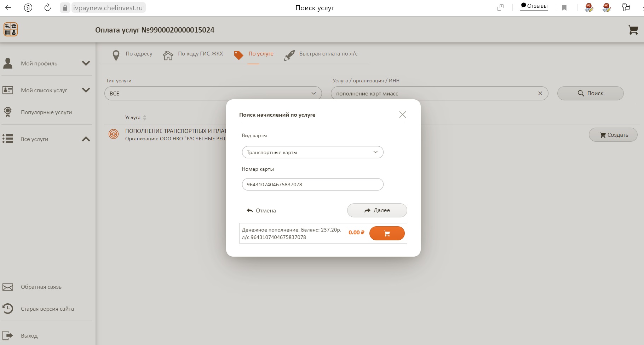Click the Выход exit icon

pos(8,335)
